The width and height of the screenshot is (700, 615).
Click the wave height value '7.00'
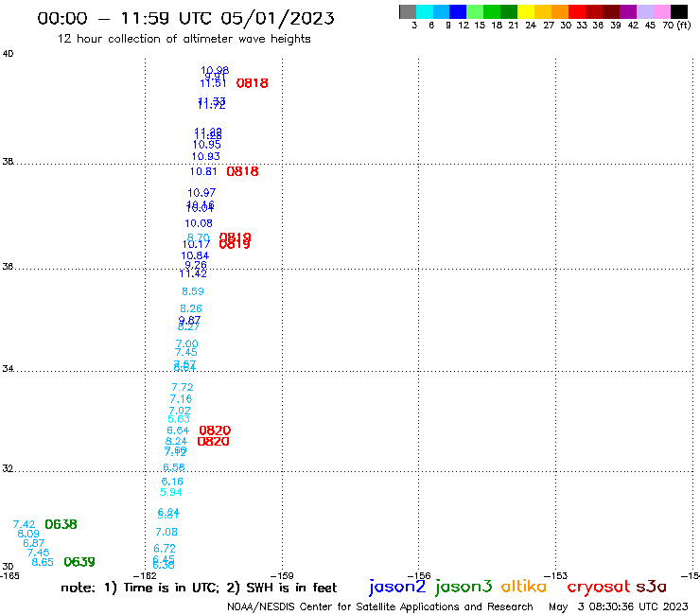tap(186, 343)
